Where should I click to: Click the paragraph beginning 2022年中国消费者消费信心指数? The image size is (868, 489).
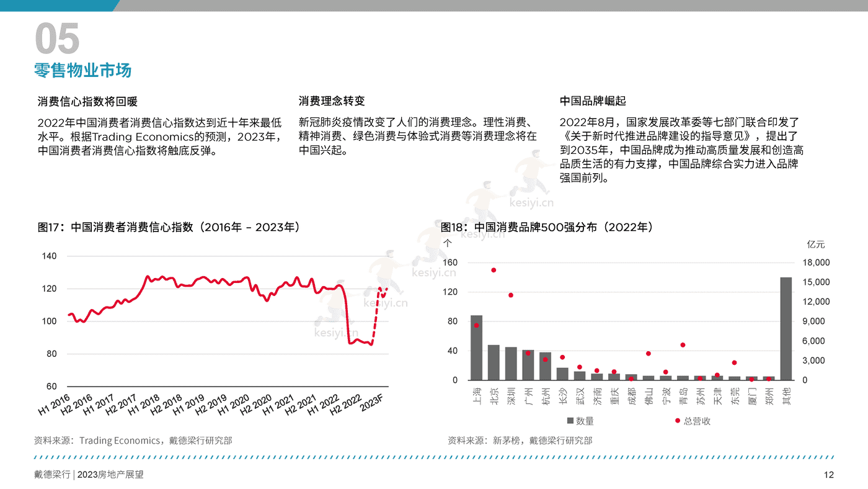[160, 136]
